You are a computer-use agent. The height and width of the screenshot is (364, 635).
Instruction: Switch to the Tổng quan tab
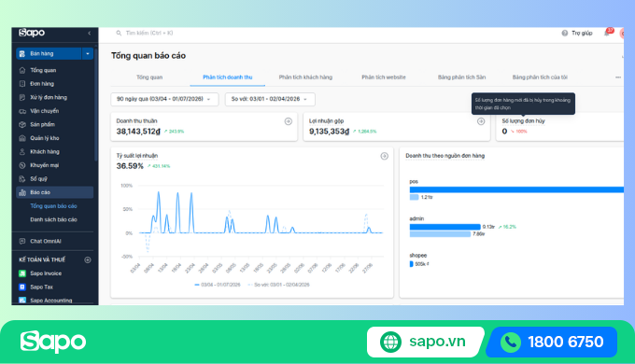149,77
